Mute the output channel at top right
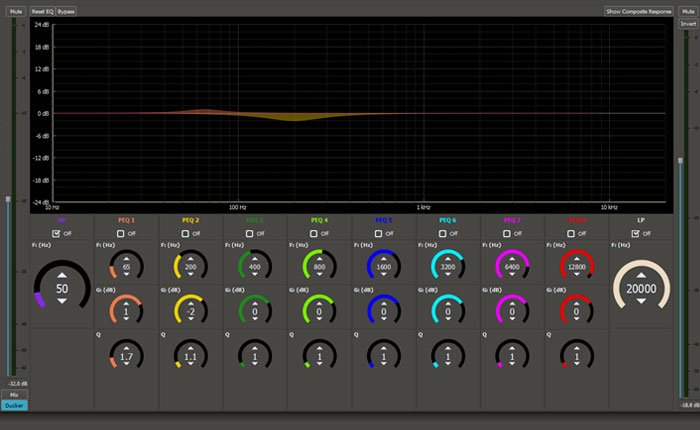Screen dimensions: 700x430 point(688,11)
